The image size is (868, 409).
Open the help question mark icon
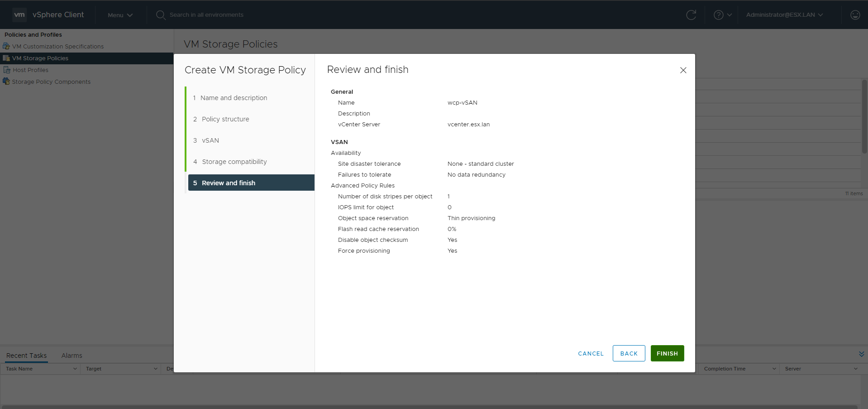tap(718, 15)
